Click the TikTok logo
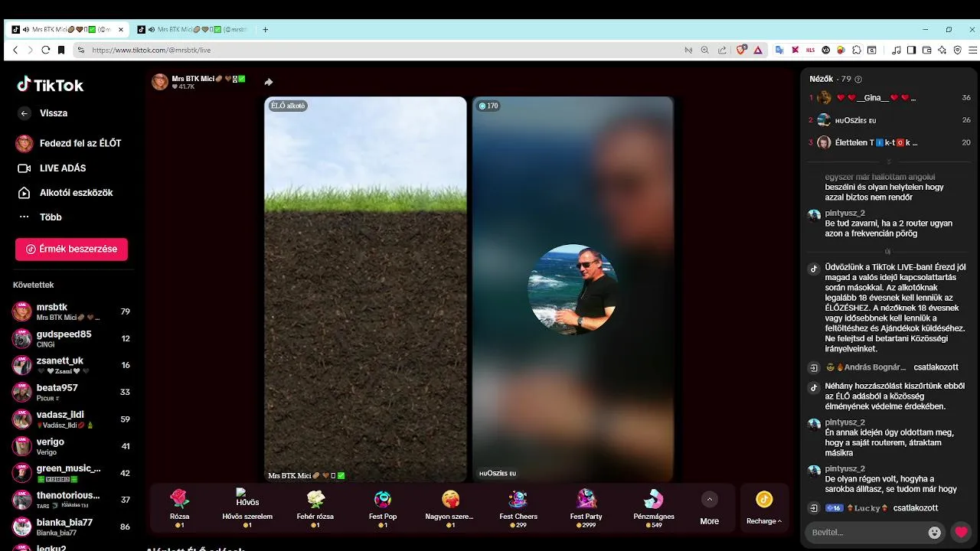This screenshot has height=551, width=980. coord(51,84)
